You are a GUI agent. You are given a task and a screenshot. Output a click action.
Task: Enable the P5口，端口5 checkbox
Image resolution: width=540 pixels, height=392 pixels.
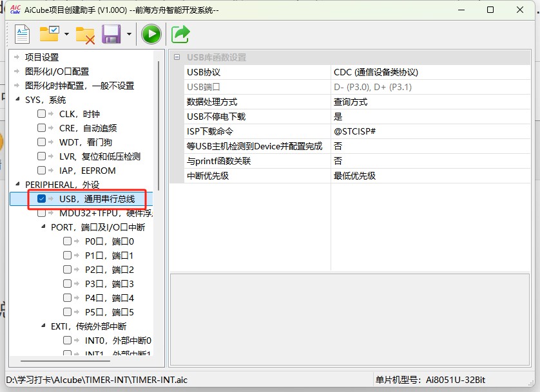(67, 312)
